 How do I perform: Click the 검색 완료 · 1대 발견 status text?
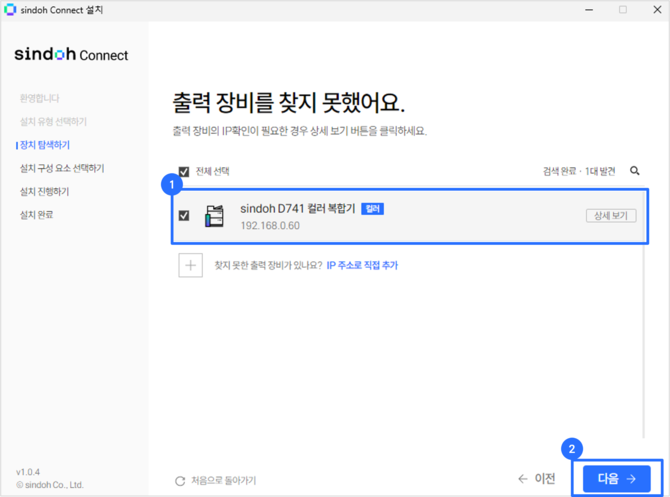[579, 171]
